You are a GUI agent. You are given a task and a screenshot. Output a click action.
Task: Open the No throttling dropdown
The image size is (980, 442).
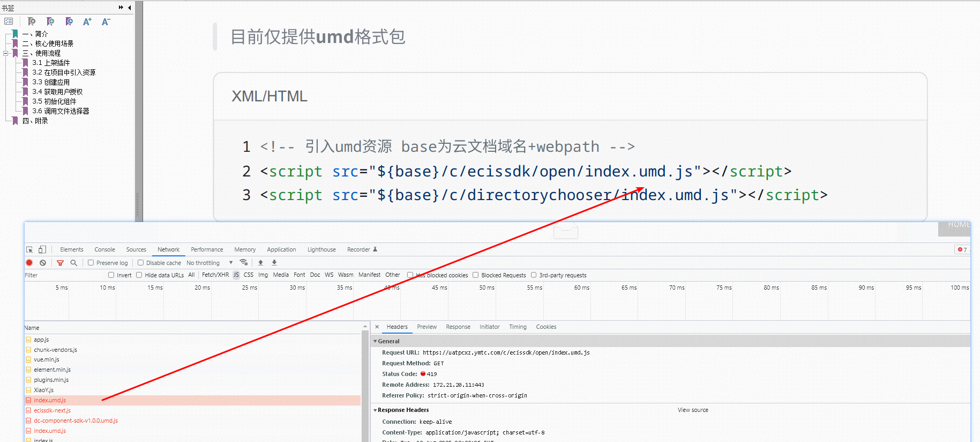point(210,263)
